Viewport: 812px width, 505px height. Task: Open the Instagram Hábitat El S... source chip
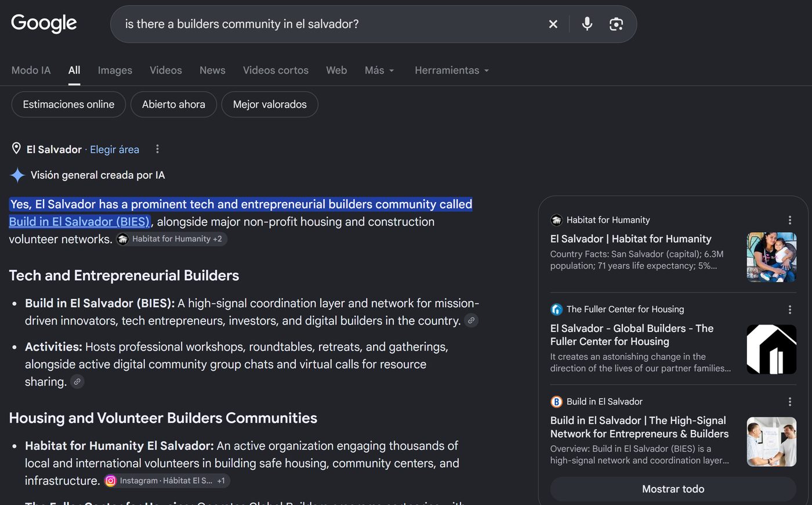coord(167,481)
